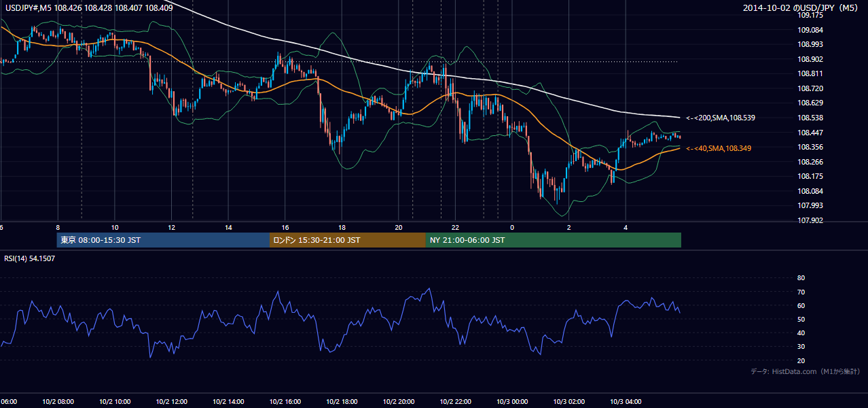The width and height of the screenshot is (868, 408).
Task: Click the NY session bar 21:00-06:00 JST
Action: click(554, 240)
